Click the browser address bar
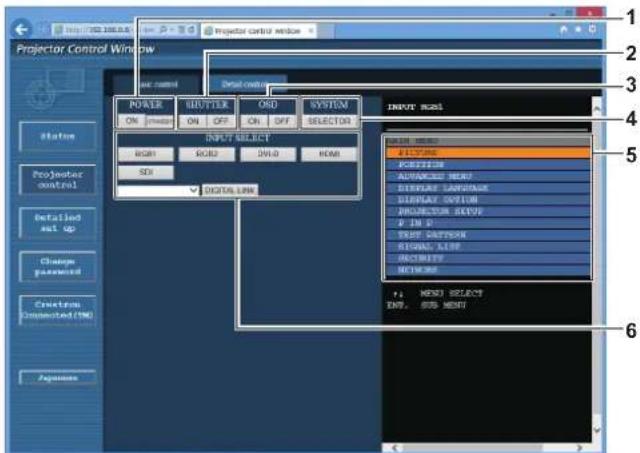Viewport: 640px width, 453px height. (124, 30)
